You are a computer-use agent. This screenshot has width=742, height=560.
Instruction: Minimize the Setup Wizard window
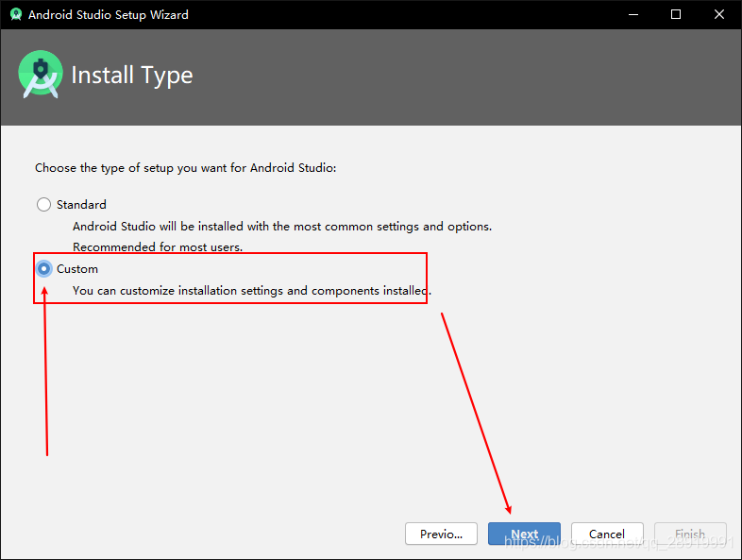633,15
